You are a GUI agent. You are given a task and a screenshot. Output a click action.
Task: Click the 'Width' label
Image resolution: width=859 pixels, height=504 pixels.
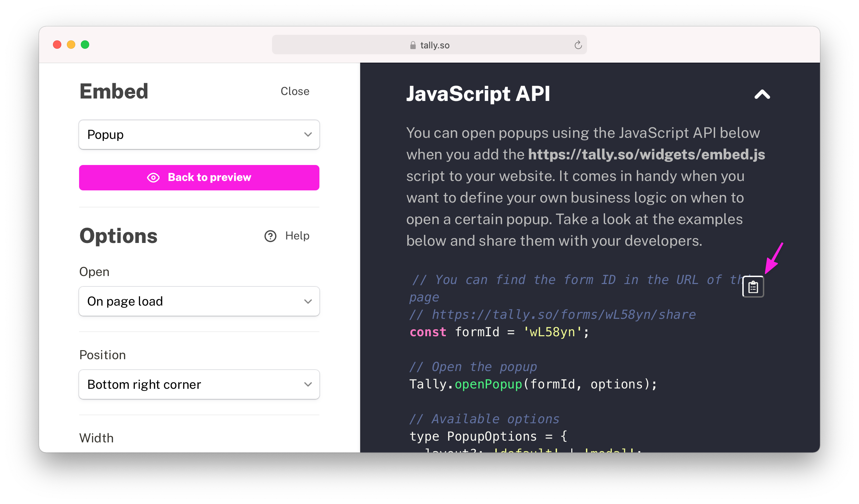pos(96,438)
